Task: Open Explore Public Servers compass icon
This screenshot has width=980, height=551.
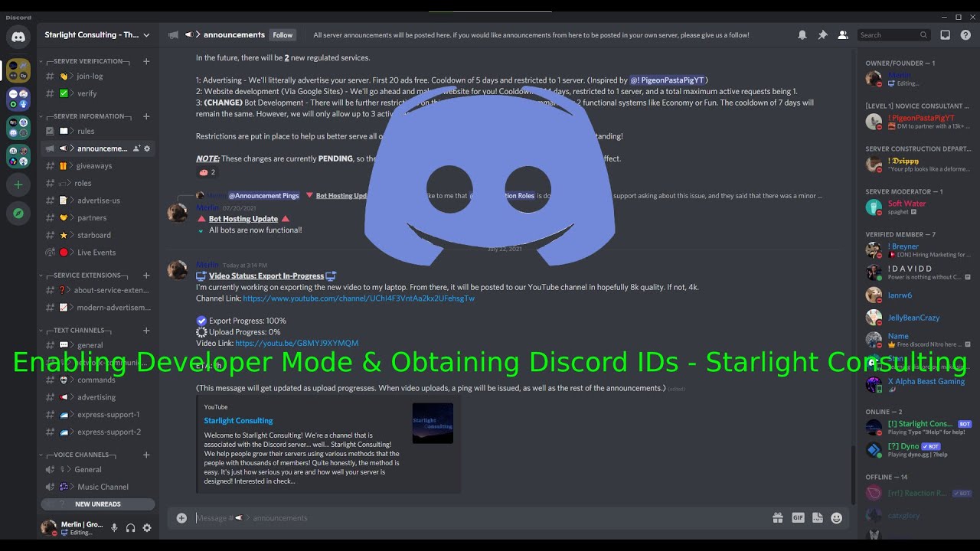Action: [18, 214]
